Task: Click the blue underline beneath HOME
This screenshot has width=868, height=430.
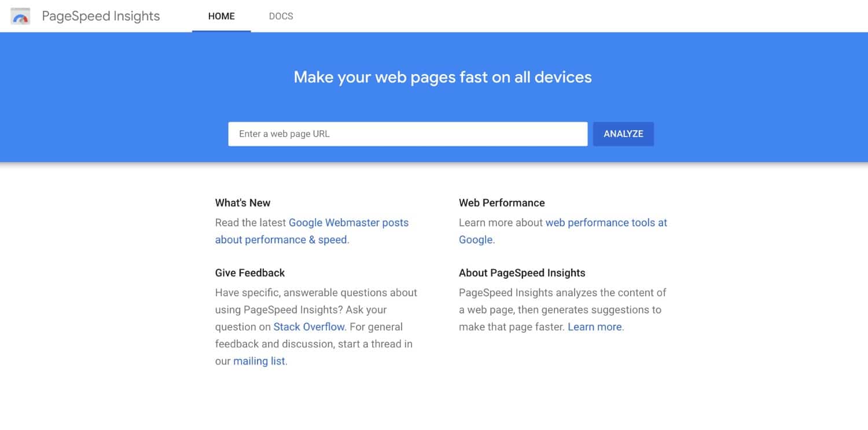Action: (x=221, y=31)
